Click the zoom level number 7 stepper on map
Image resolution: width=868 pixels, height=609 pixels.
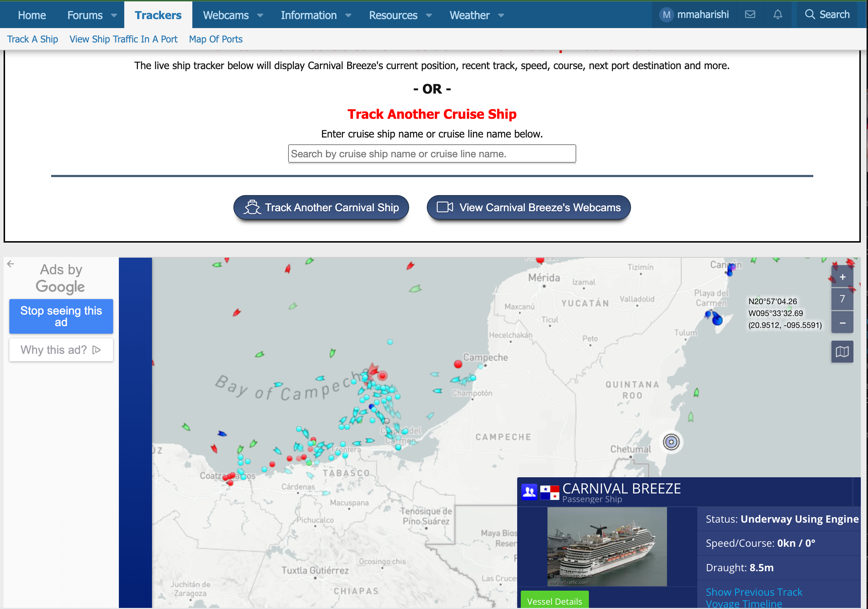click(842, 299)
